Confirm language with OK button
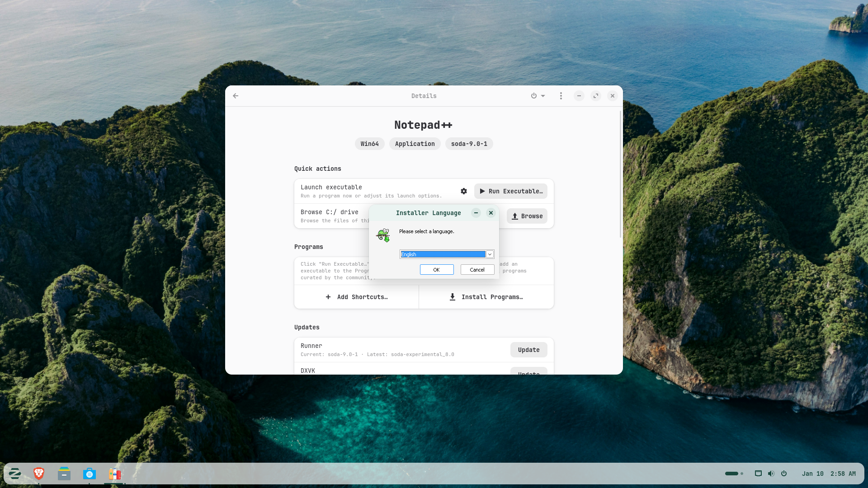 [x=436, y=270]
